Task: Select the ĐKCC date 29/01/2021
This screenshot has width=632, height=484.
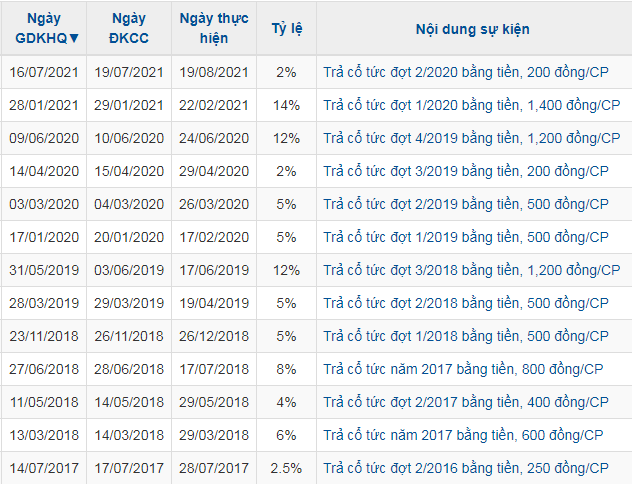Action: coord(128,105)
